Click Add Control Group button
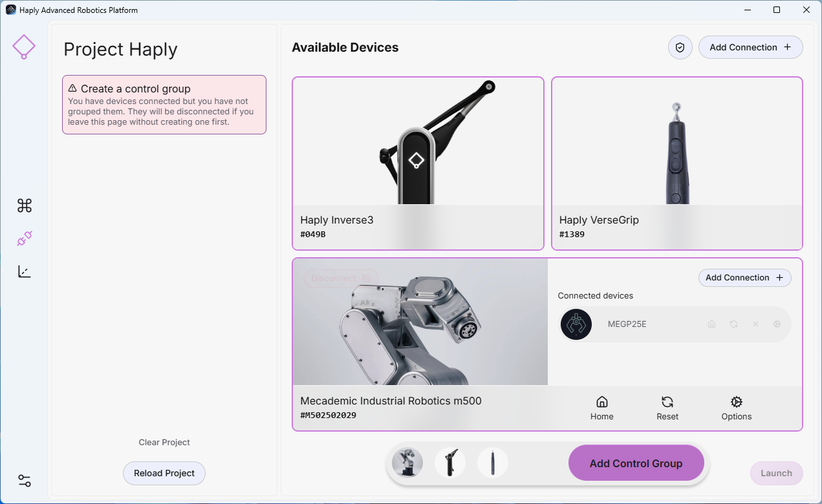Image resolution: width=822 pixels, height=504 pixels. [x=636, y=463]
